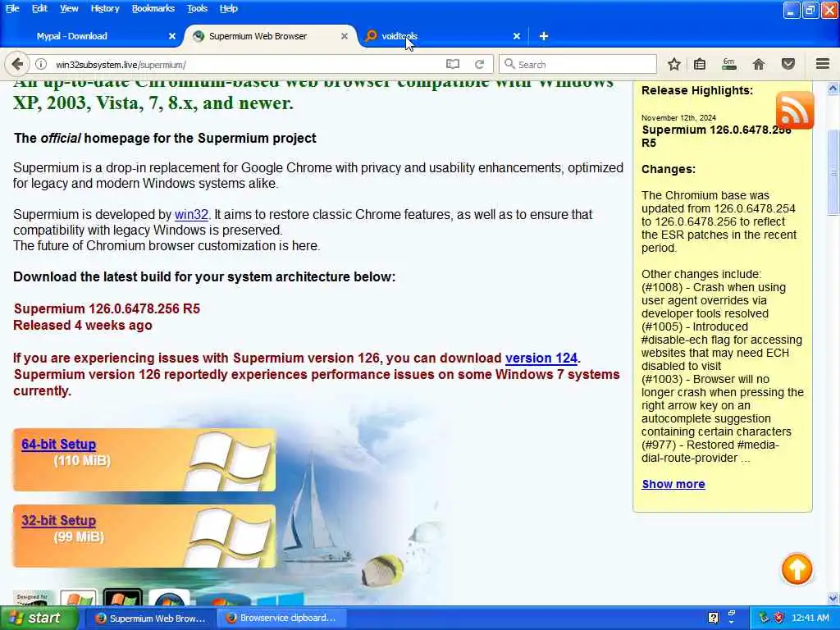
Task: Open the downloads indicator showing 6m
Action: pos(729,64)
